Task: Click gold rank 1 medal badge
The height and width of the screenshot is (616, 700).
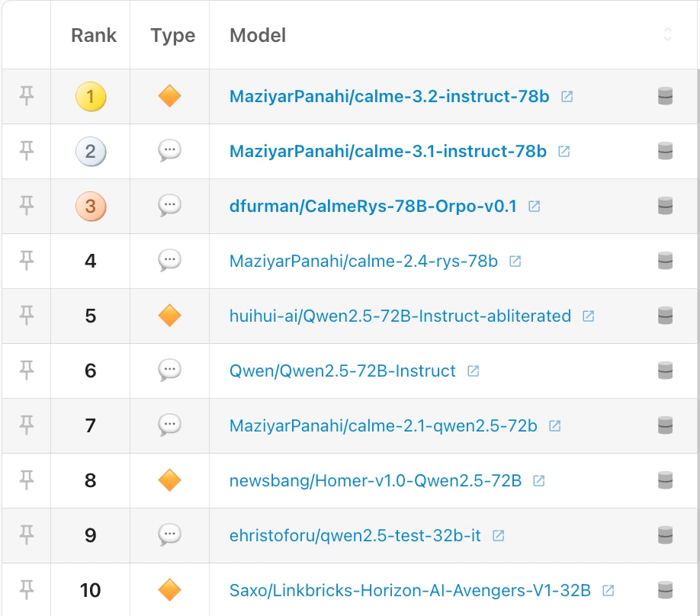Action: (x=91, y=97)
